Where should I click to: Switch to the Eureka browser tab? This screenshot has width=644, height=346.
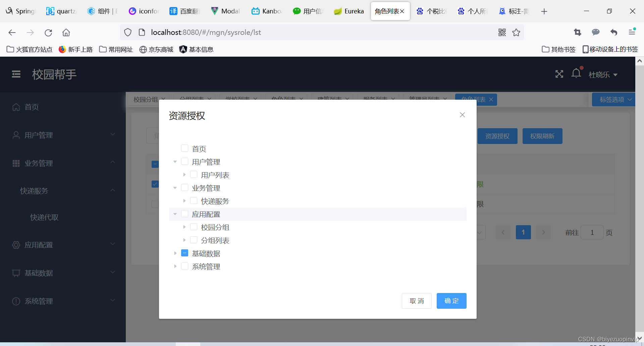coord(349,11)
